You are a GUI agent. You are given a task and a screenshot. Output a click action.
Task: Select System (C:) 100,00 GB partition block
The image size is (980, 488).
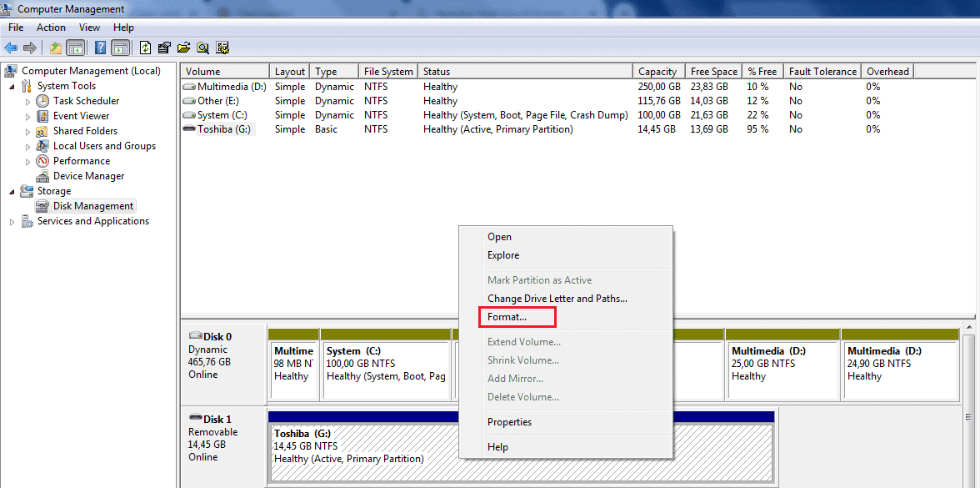386,364
